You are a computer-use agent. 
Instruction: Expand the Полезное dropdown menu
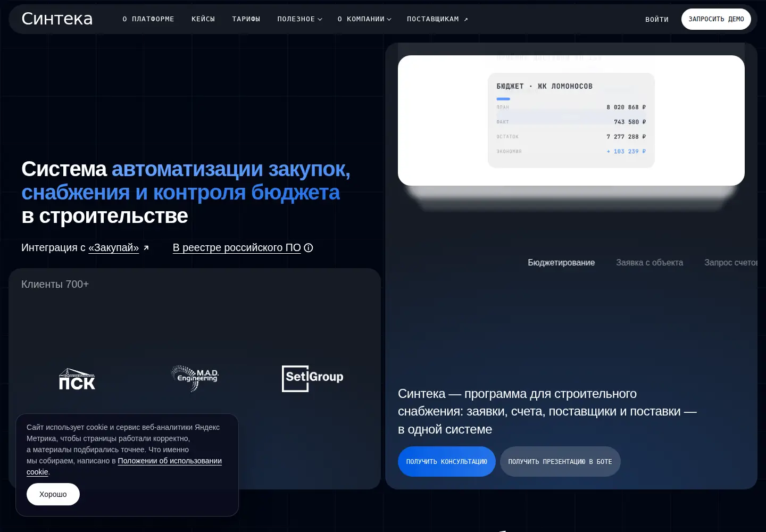point(299,19)
